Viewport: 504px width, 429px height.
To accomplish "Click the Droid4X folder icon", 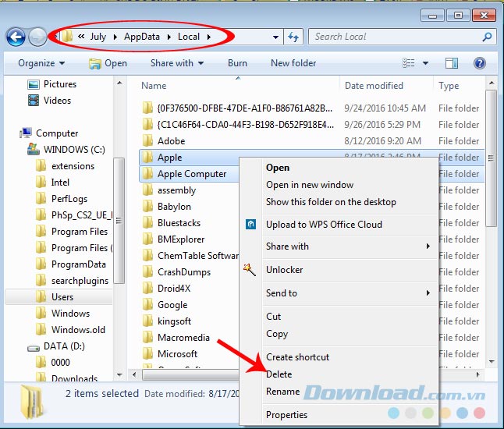I will pyautogui.click(x=147, y=289).
